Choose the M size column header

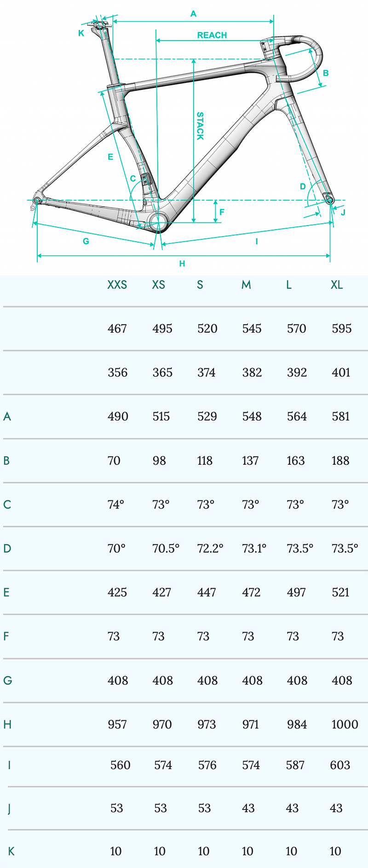246,285
